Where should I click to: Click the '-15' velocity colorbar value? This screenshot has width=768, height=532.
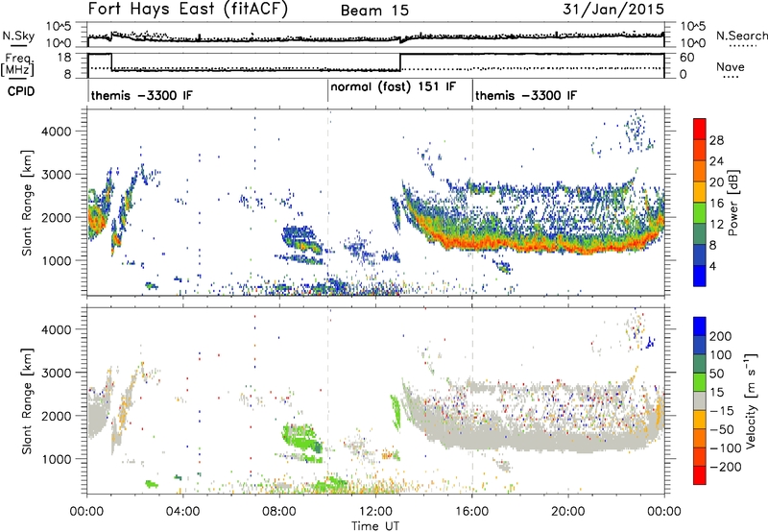(x=722, y=410)
